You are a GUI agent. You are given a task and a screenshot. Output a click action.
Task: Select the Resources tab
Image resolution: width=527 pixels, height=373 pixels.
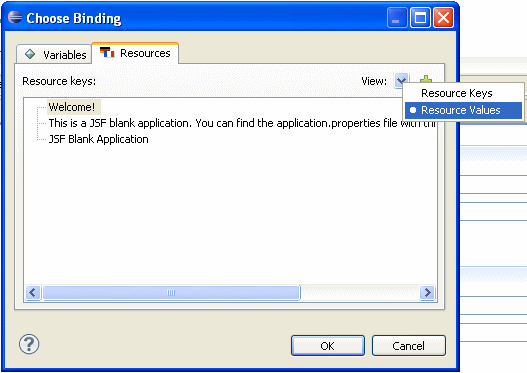pyautogui.click(x=135, y=53)
